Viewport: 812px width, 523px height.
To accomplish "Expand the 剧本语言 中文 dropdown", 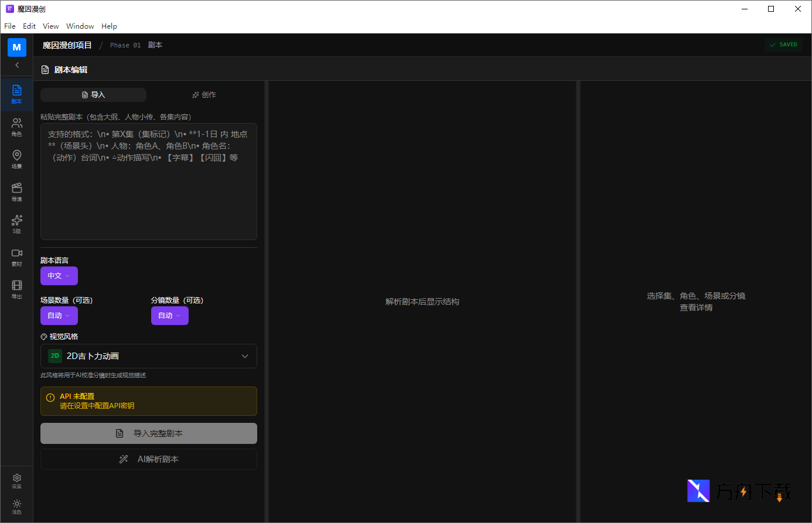I will tap(59, 276).
